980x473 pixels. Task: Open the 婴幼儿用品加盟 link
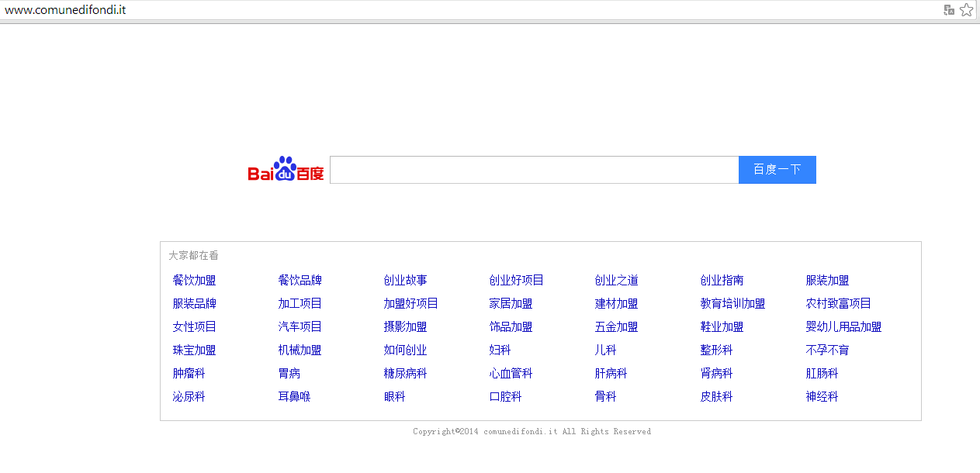pos(844,327)
